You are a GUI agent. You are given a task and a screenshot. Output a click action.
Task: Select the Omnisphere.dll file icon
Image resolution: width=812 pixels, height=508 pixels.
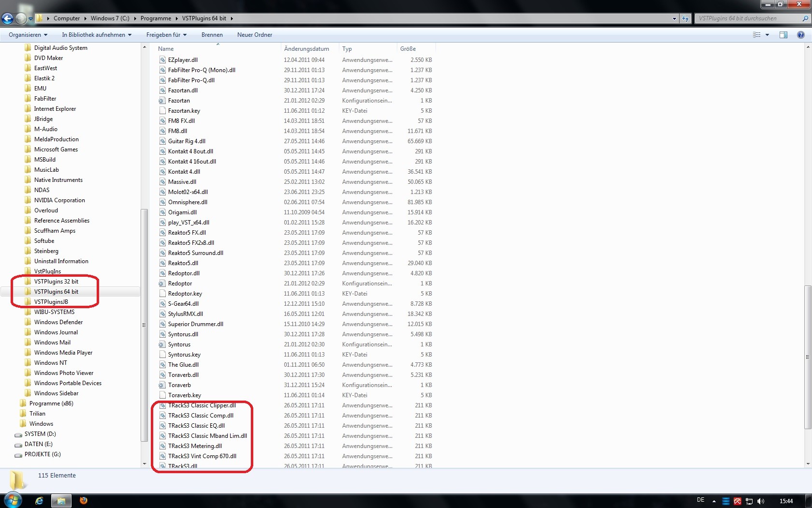coord(162,202)
